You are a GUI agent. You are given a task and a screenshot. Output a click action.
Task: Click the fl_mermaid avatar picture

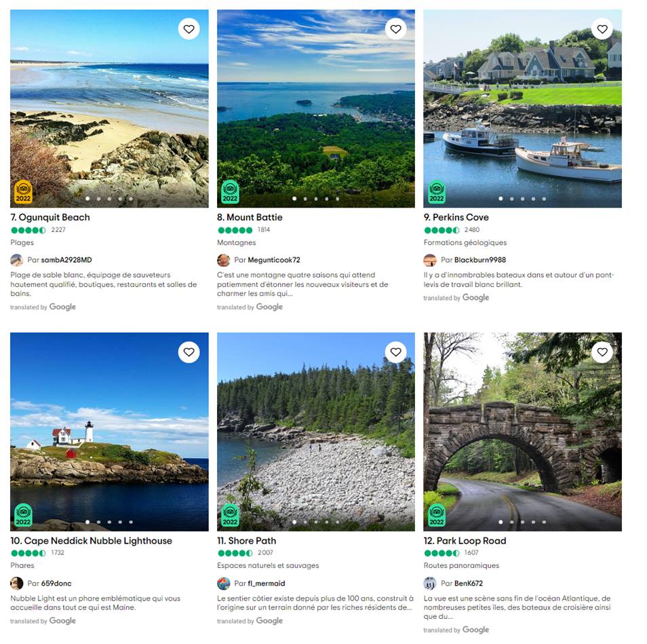click(x=223, y=584)
